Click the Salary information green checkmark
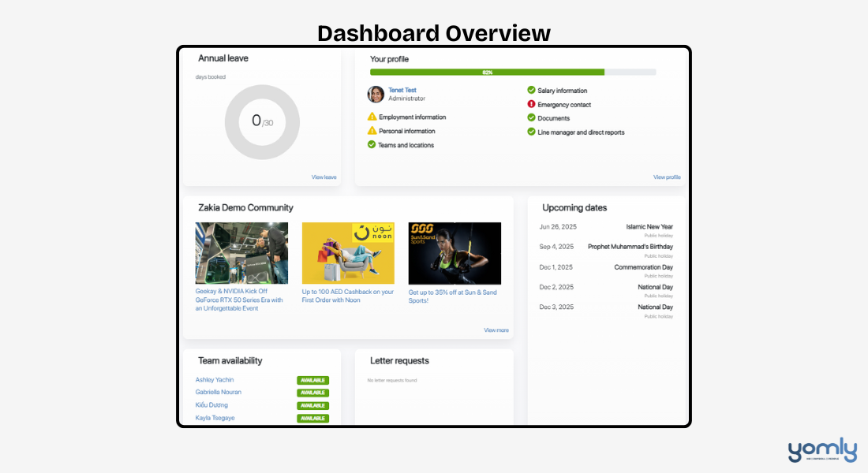868x473 pixels. click(x=531, y=90)
